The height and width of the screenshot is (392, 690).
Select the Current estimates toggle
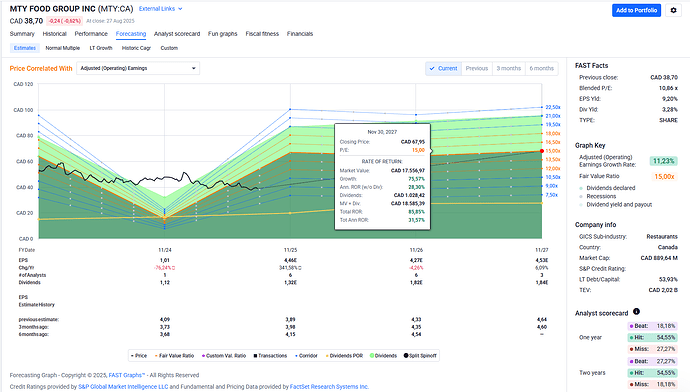444,68
